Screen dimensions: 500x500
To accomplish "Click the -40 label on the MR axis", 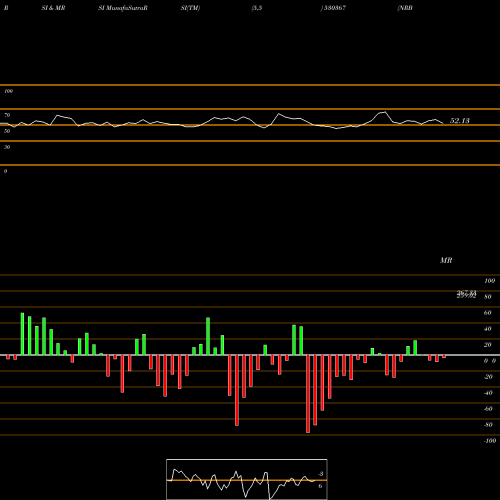I will coord(488,393).
